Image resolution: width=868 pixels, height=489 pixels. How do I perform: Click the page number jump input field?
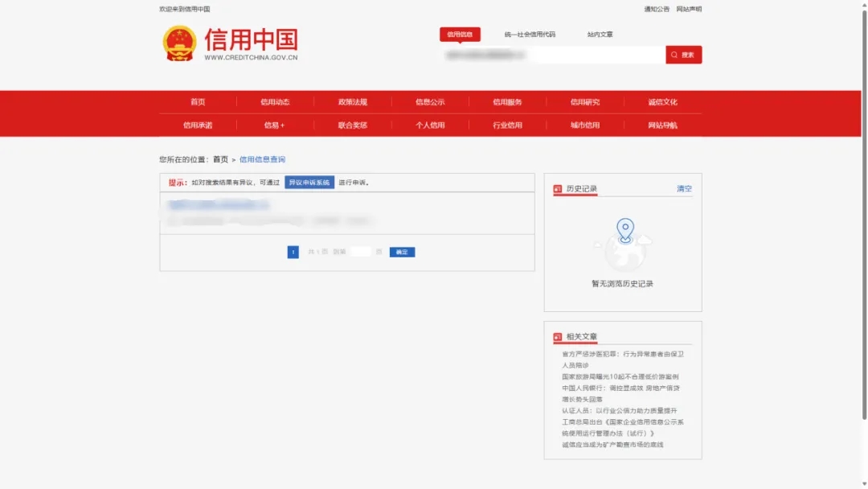point(361,253)
